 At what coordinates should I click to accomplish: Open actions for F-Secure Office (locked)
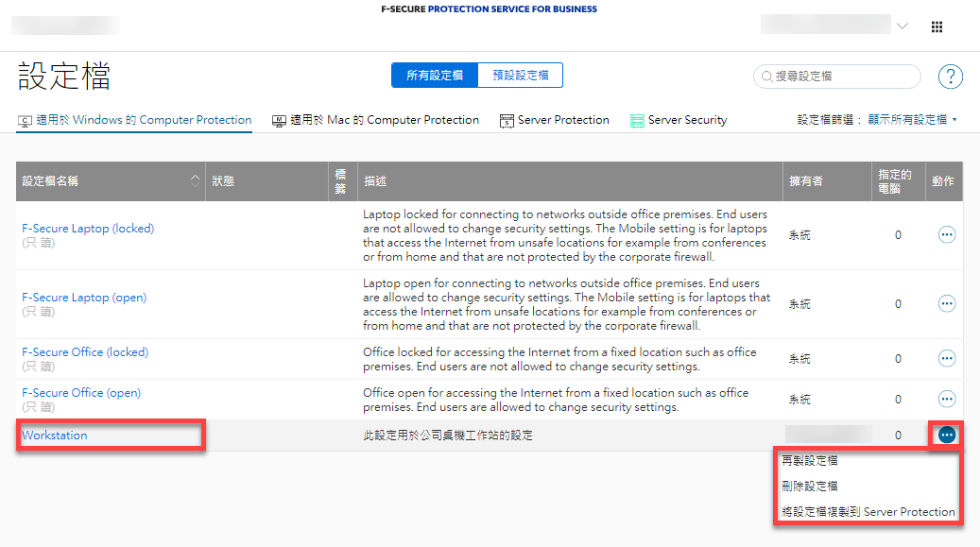(x=946, y=359)
